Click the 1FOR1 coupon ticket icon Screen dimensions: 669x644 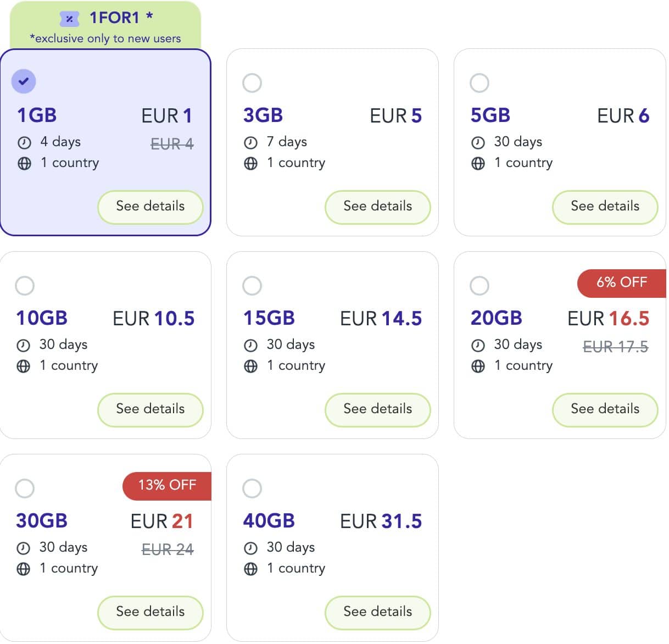click(x=69, y=19)
